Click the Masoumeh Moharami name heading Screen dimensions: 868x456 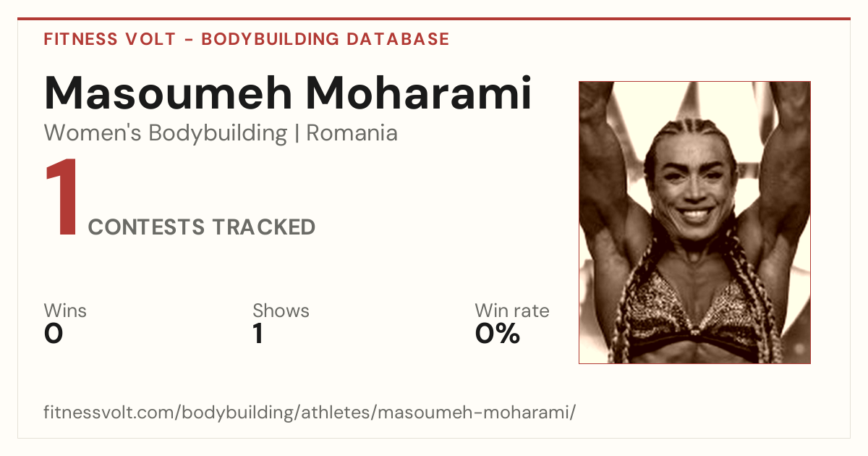288,93
